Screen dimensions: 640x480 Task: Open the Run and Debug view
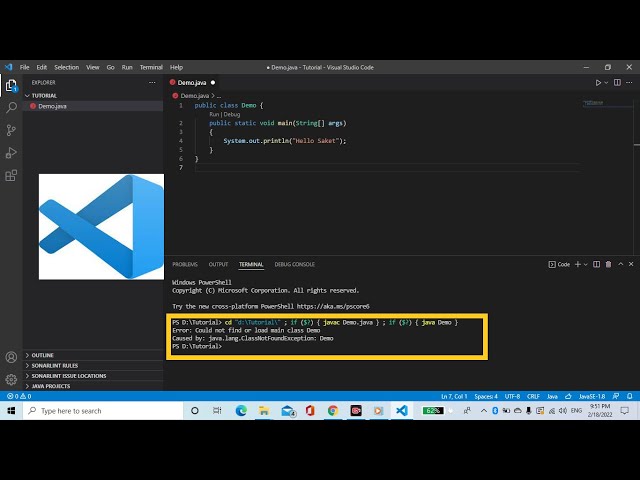11,153
